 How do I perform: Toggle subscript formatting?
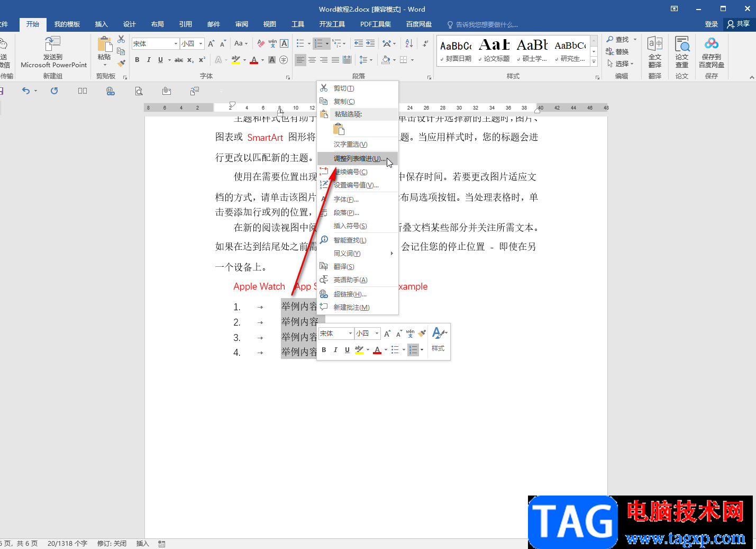(x=190, y=60)
